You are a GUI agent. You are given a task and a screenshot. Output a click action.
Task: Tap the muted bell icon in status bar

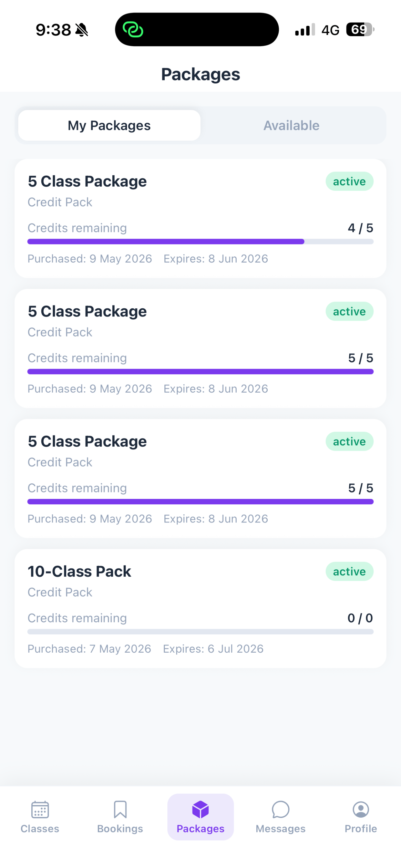coord(82,30)
